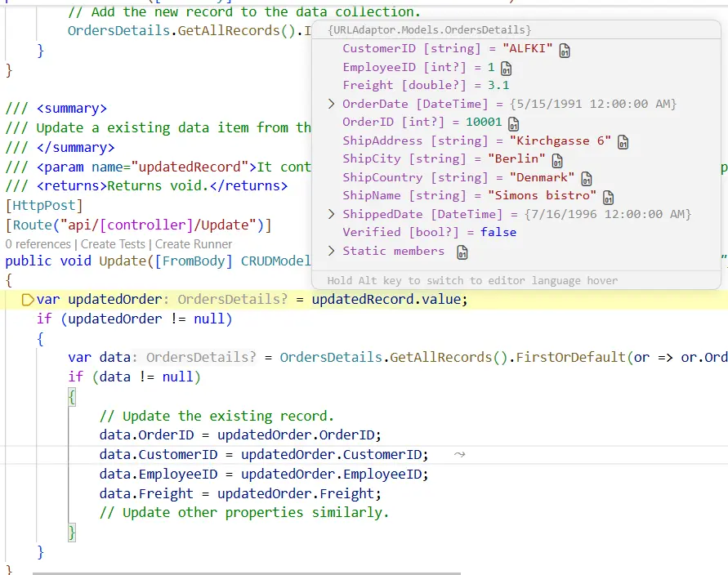Click the "// Add the new record" comment
The image size is (728, 575).
click(244, 12)
